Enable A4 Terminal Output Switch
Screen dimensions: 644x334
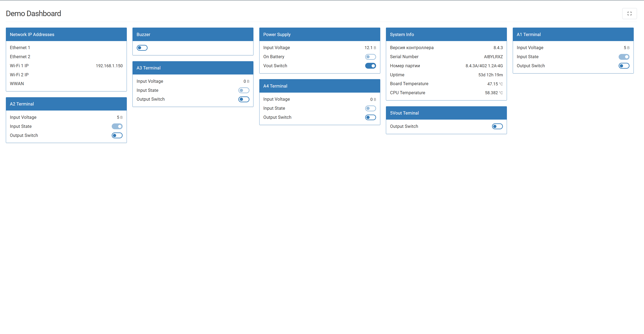(370, 117)
